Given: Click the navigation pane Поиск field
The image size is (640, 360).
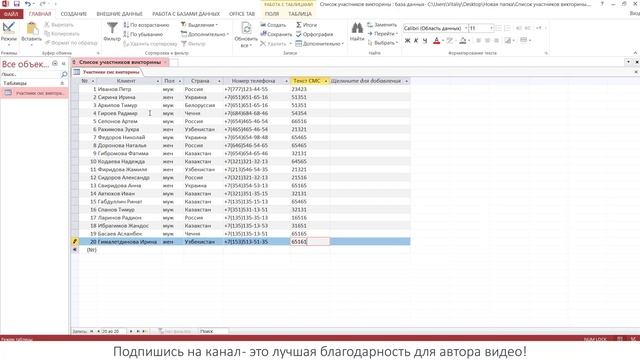Looking at the screenshot, I should [x=30, y=75].
